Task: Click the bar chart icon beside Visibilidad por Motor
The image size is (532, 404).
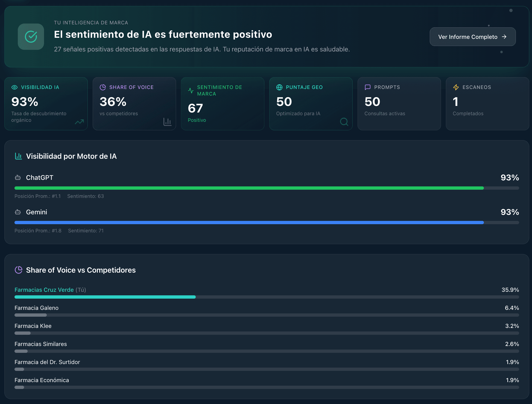Action: tap(18, 156)
